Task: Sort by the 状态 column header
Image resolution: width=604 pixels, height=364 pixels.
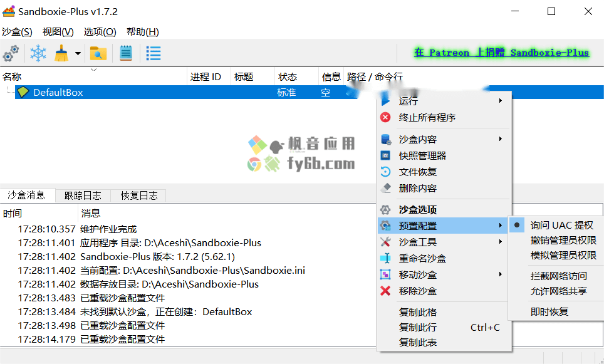Action: (x=297, y=76)
